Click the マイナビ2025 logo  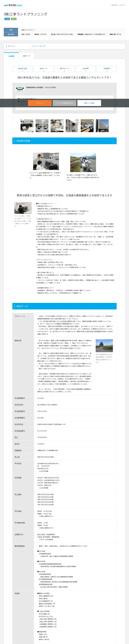[x=13, y=5]
